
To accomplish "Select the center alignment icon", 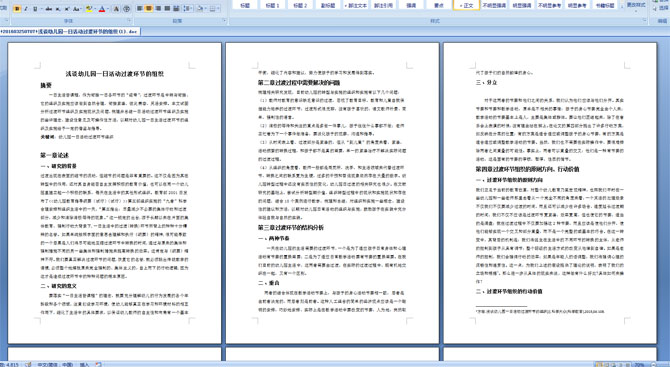I will (149, 9).
